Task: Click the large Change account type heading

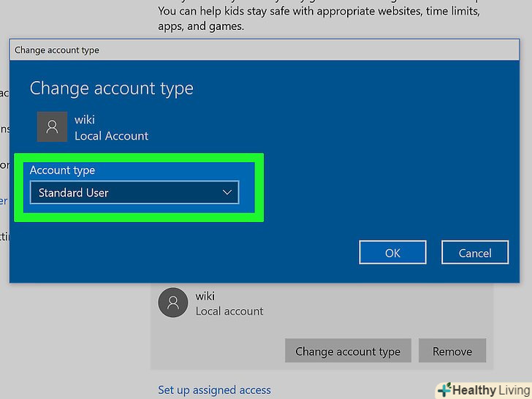Action: pos(111,89)
